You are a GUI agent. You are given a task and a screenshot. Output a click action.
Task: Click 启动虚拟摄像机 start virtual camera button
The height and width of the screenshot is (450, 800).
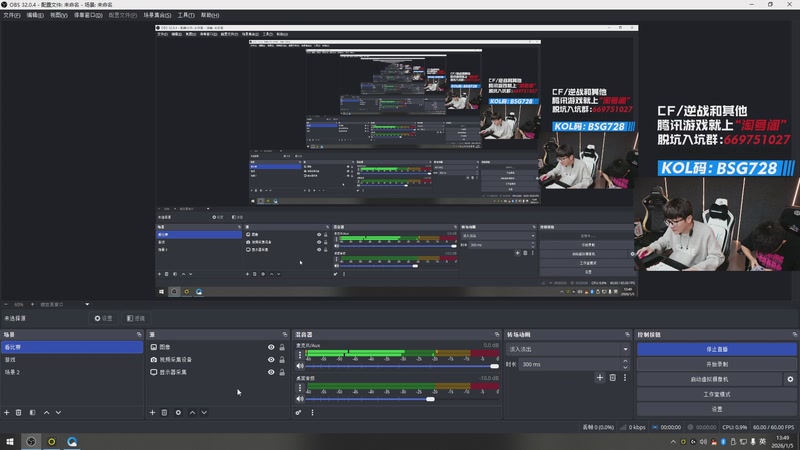click(710, 379)
